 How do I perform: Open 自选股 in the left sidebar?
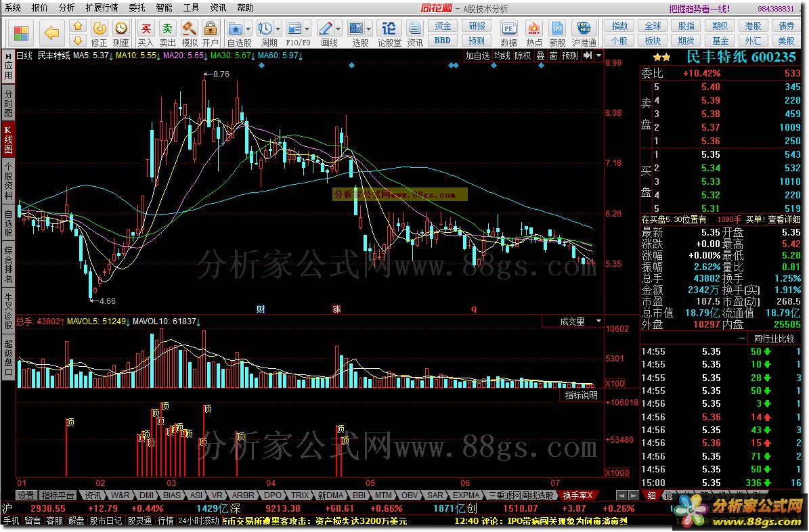[x=8, y=223]
